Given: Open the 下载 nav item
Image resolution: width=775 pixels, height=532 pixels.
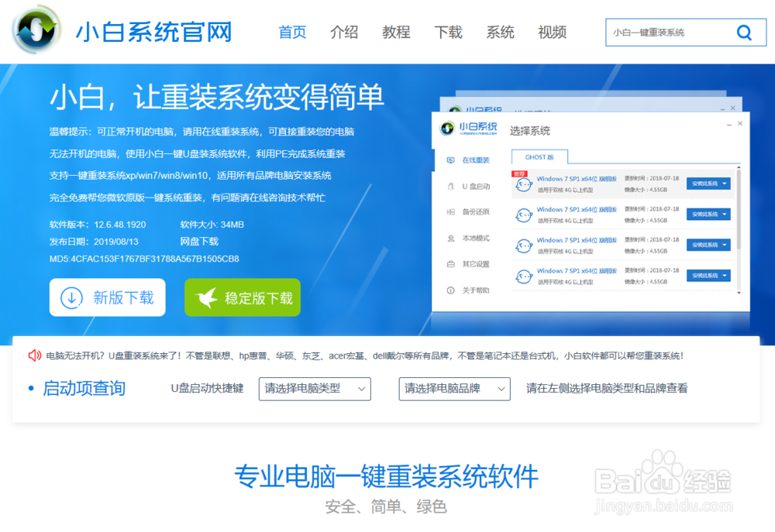Looking at the screenshot, I should [x=448, y=33].
